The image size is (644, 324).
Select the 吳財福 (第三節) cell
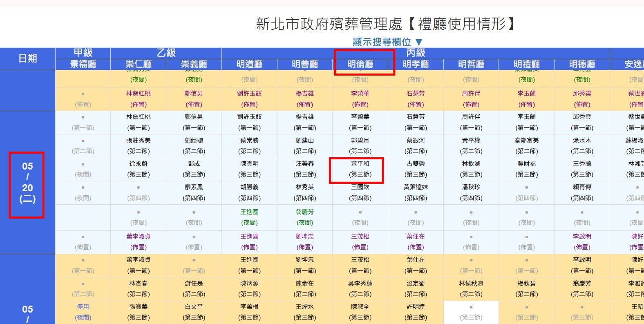click(527, 169)
